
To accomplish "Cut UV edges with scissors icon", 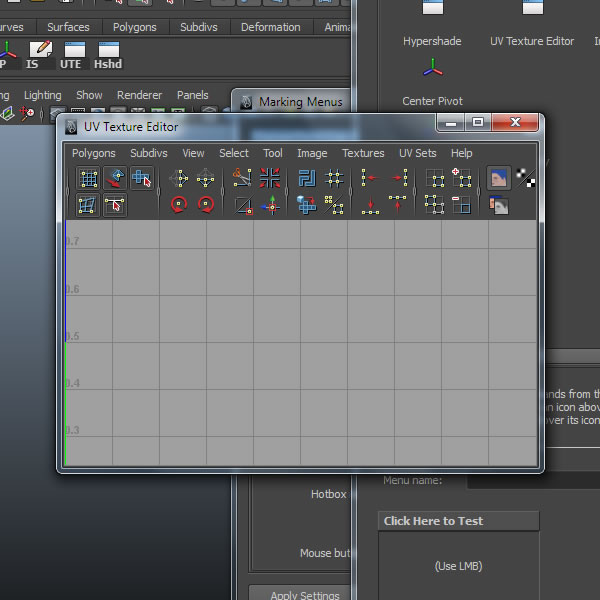I will (242, 178).
